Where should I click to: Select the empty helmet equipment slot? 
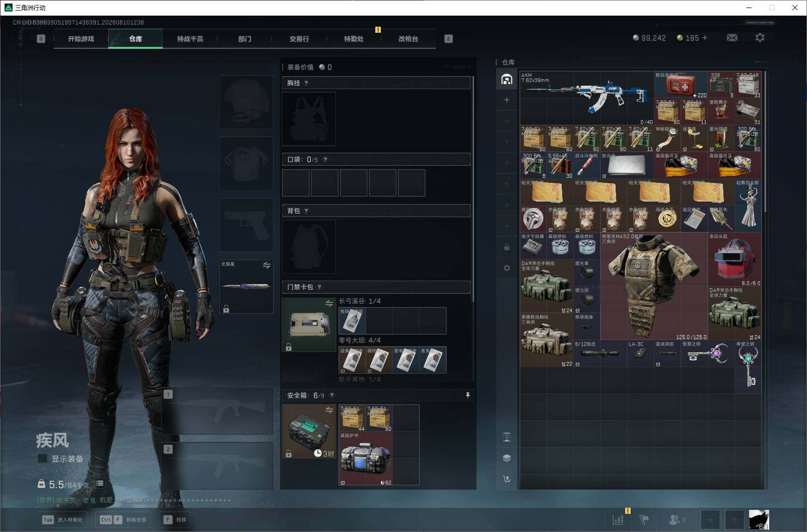click(246, 102)
